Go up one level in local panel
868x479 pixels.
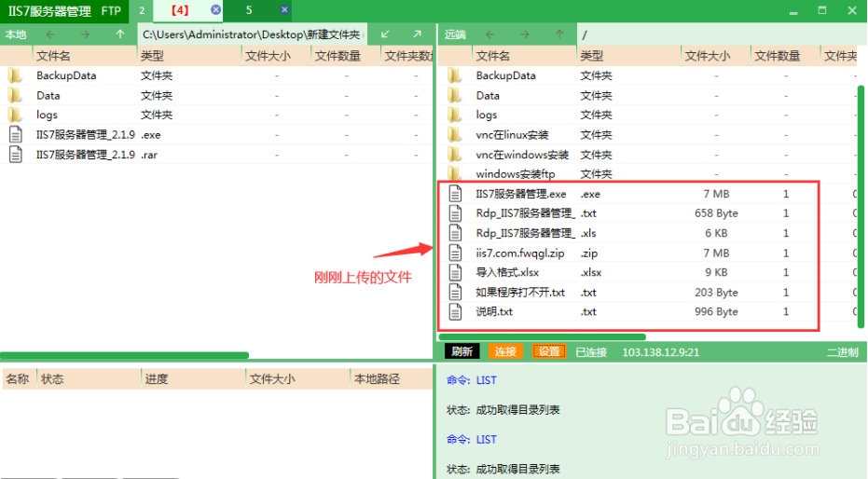120,34
